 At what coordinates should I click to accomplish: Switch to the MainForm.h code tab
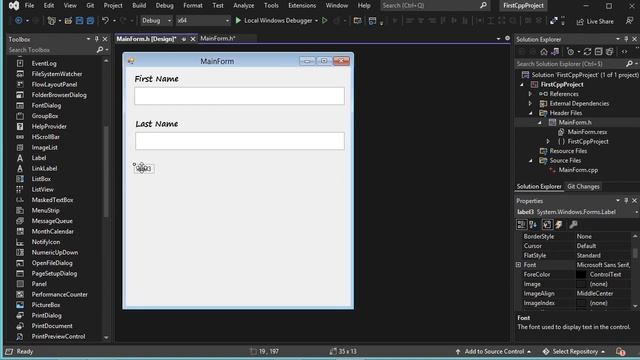(x=218, y=38)
